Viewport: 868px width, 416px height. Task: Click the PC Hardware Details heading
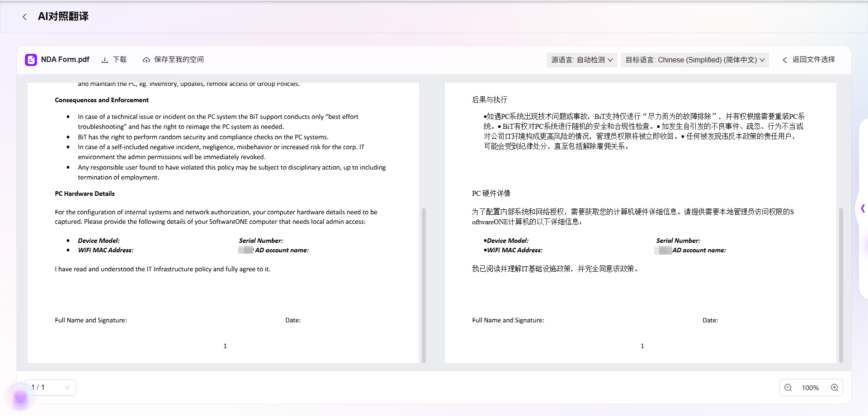click(x=85, y=194)
